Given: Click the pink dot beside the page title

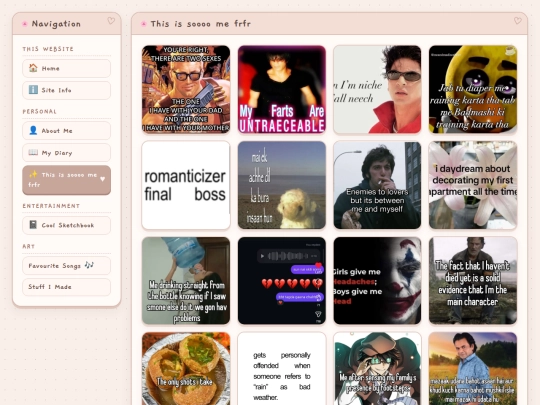Looking at the screenshot, I should tap(144, 24).
